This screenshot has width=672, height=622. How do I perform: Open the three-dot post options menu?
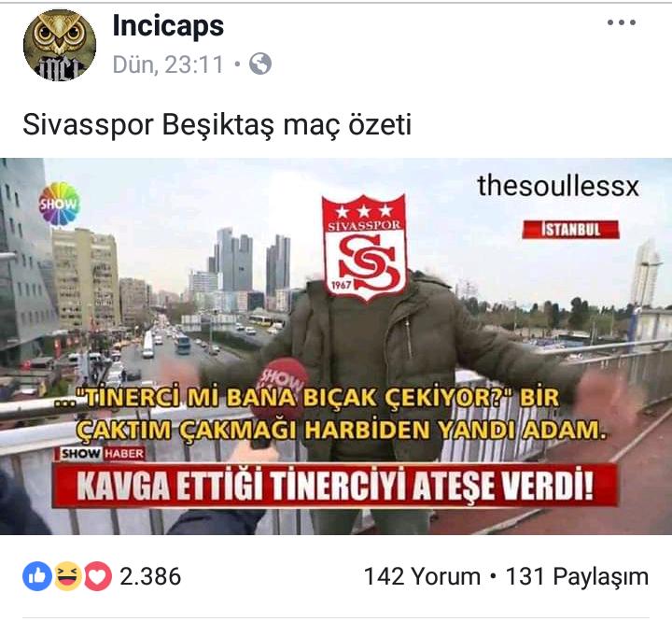coord(621,22)
